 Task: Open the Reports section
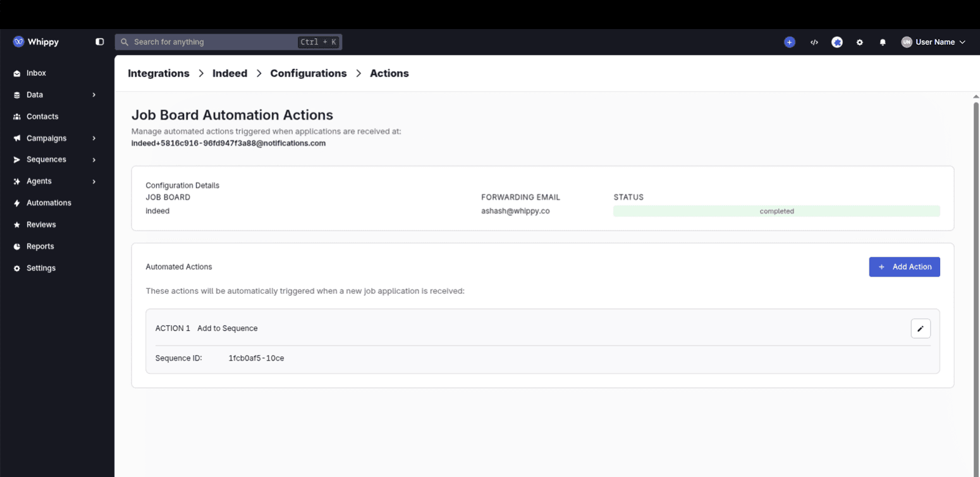(40, 246)
